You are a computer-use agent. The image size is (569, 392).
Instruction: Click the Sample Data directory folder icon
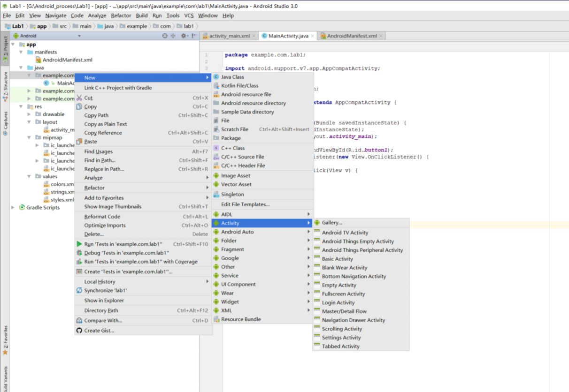pos(216,112)
